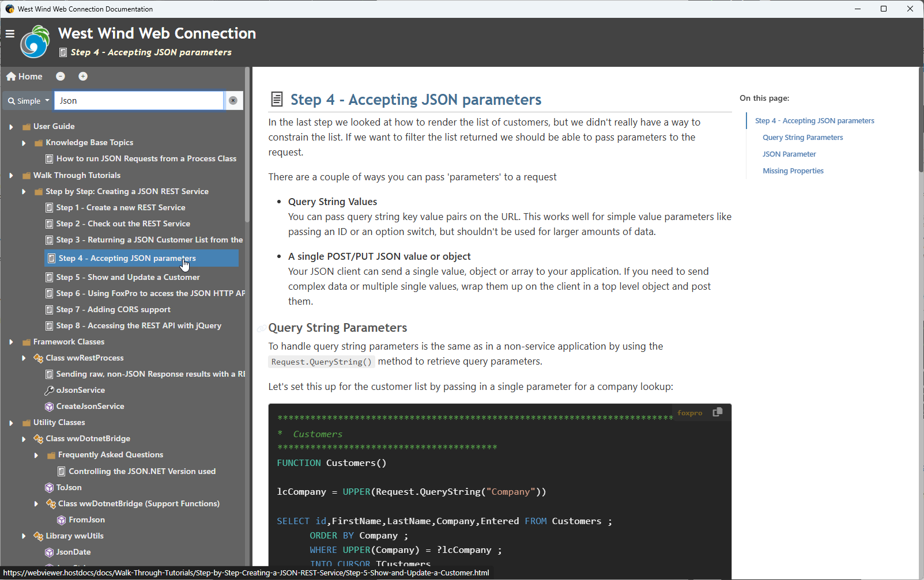
Task: Collapse the User Guide tree node
Action: 11,127
